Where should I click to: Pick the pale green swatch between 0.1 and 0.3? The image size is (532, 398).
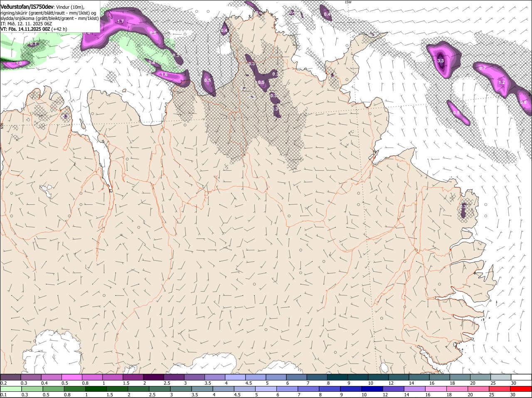11,389
